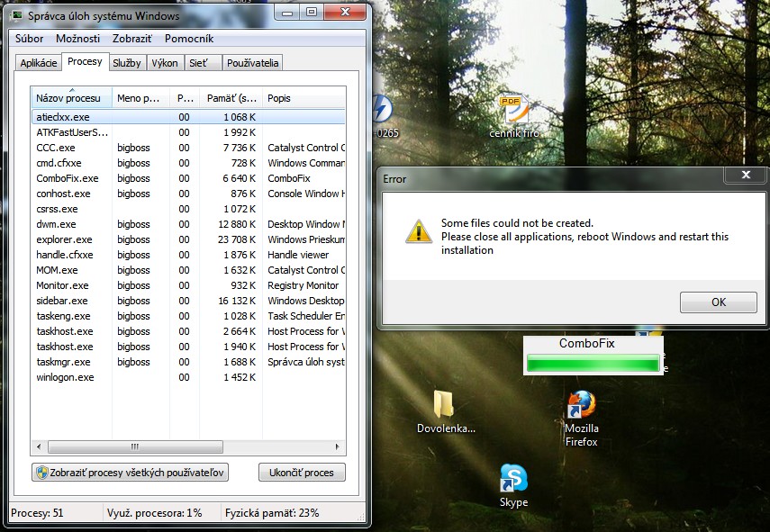Screen dimensions: 770x532
Task: Select the Procesy tab
Action: [85, 61]
